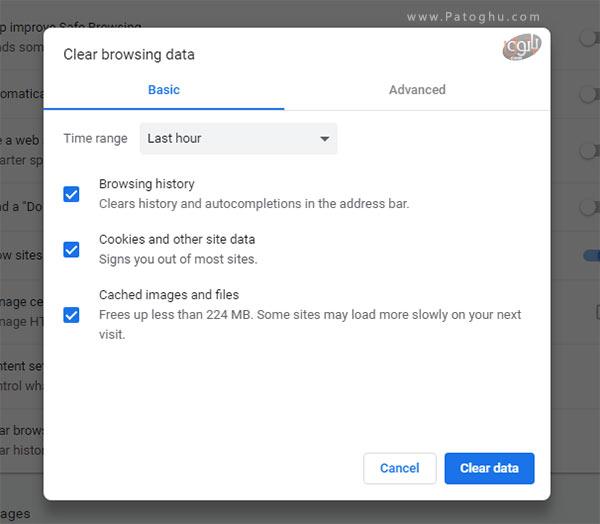Toggle the topmost background settings switch
This screenshot has width=600, height=524.
click(x=590, y=38)
